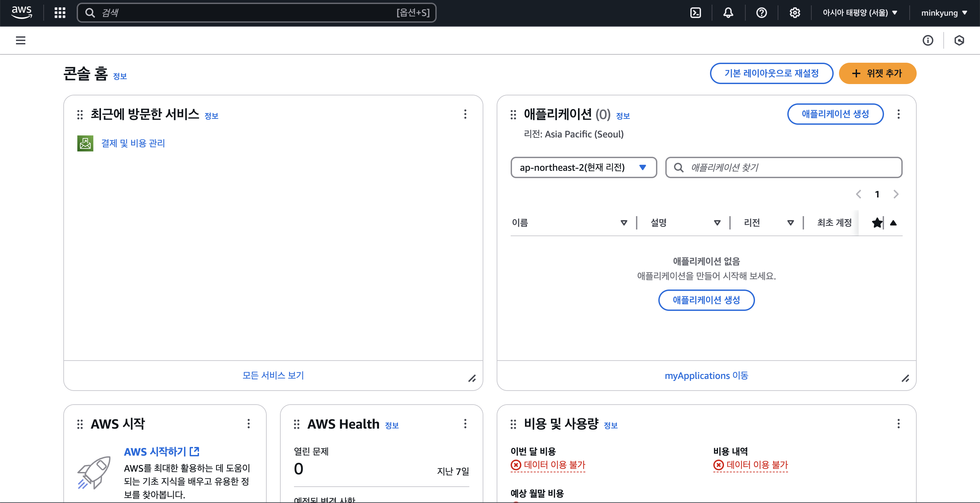980x503 pixels.
Task: Grab the applications widget drag handle
Action: [513, 115]
